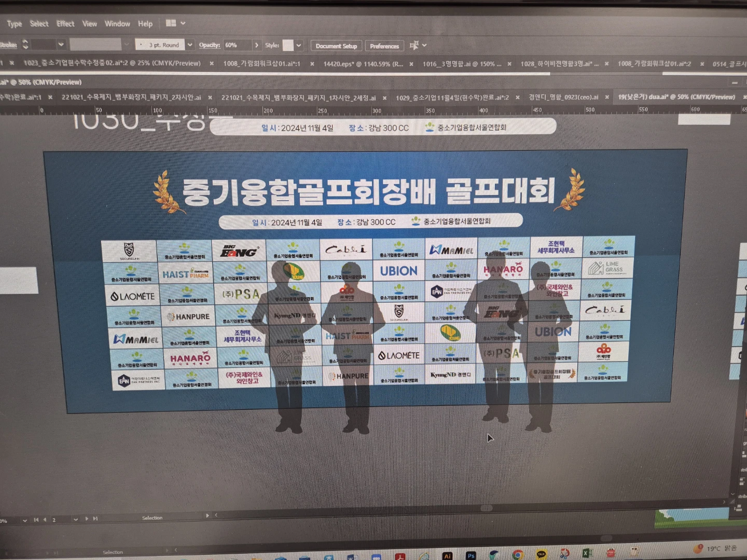The width and height of the screenshot is (747, 560).
Task: Select the LIME GRASS logo on banner
Action: 607,268
